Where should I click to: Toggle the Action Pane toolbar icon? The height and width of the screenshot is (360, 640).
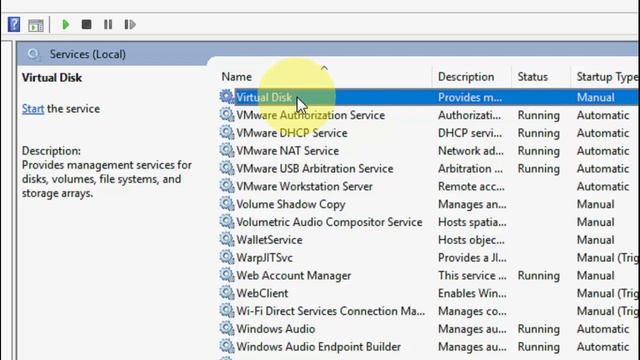click(36, 25)
